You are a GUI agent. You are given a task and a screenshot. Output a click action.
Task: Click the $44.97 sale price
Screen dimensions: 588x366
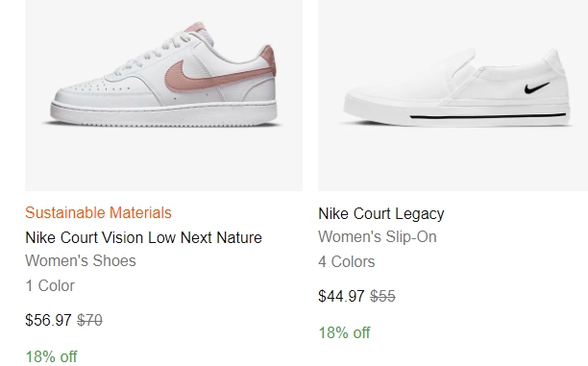[x=341, y=296]
